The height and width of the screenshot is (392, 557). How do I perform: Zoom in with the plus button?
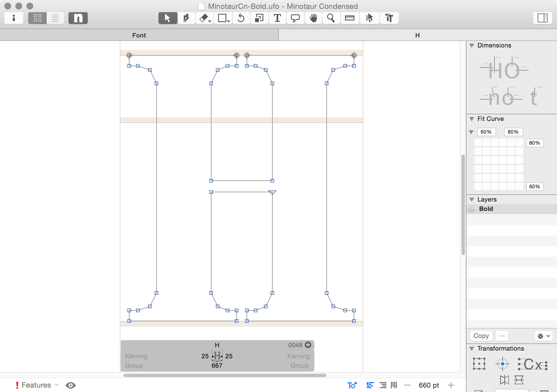pos(451,385)
